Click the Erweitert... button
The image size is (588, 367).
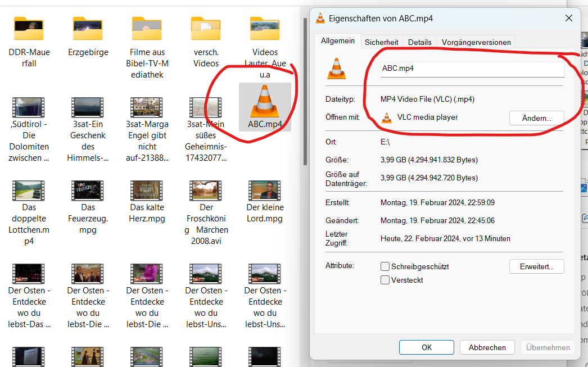click(536, 266)
